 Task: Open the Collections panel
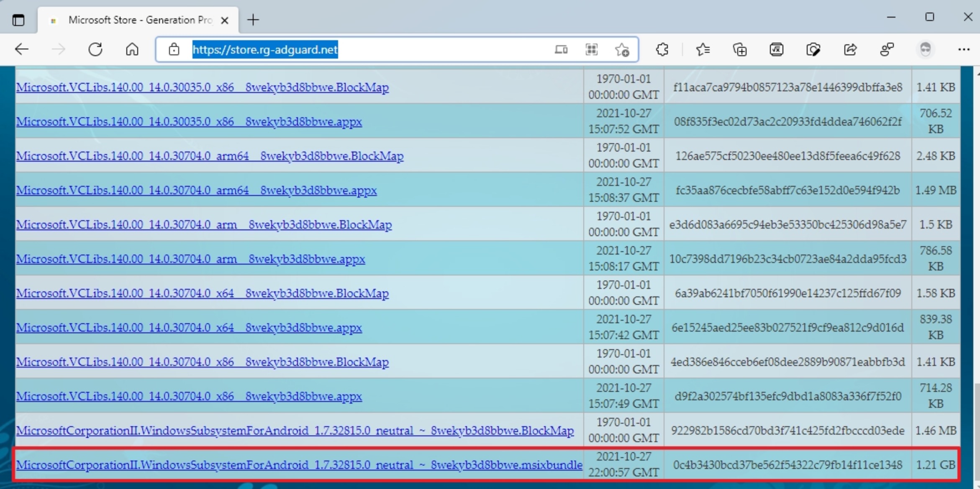(739, 49)
